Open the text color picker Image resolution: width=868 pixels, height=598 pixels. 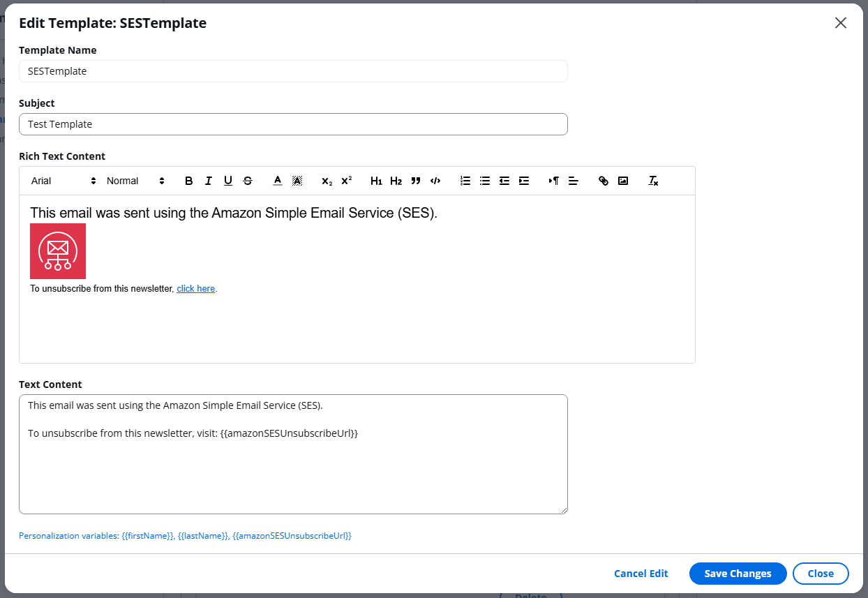pyautogui.click(x=277, y=181)
